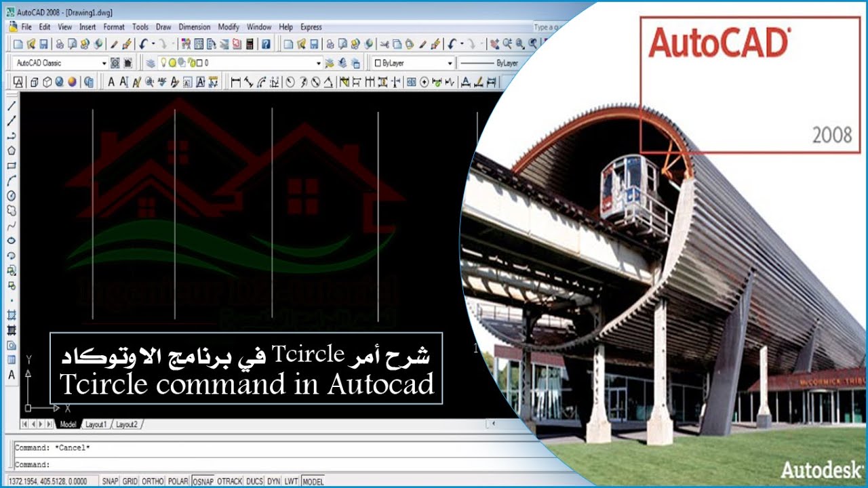Image resolution: width=868 pixels, height=488 pixels.
Task: Toggle POLAR tracking in status bar
Action: click(x=178, y=481)
